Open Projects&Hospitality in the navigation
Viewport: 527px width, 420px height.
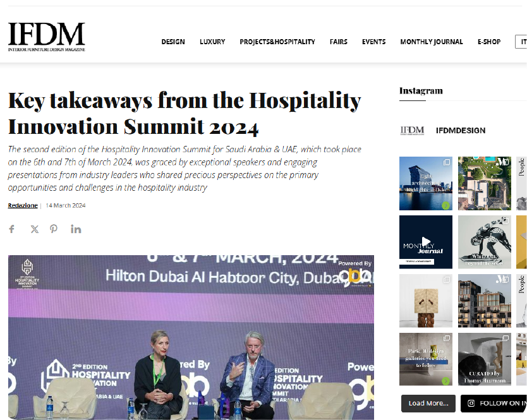(x=277, y=42)
